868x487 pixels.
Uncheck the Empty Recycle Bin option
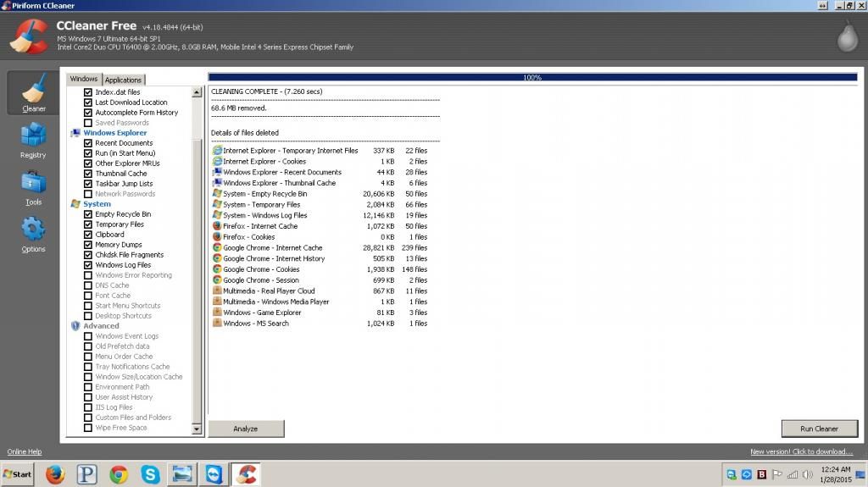click(88, 214)
